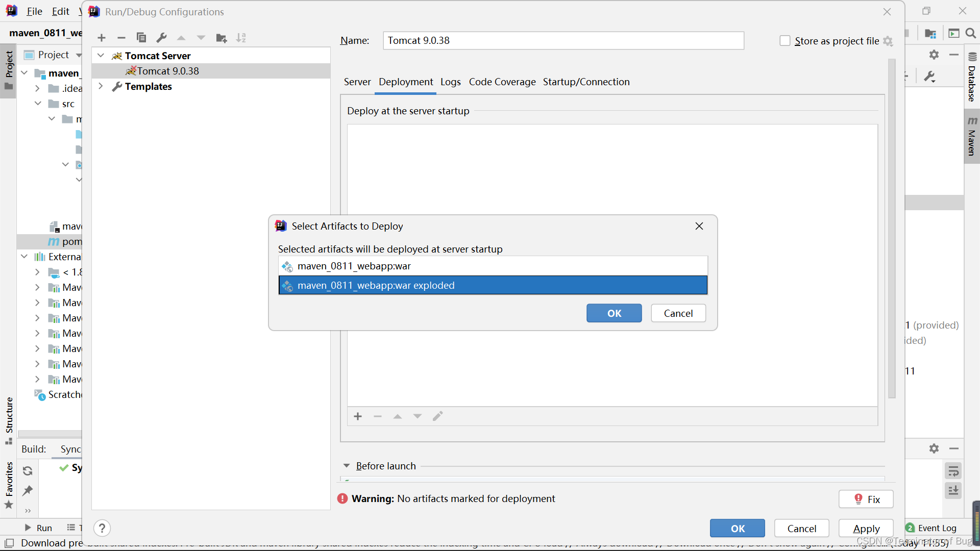Select the maven_0811_webapp:war exploded artifact

point(493,285)
